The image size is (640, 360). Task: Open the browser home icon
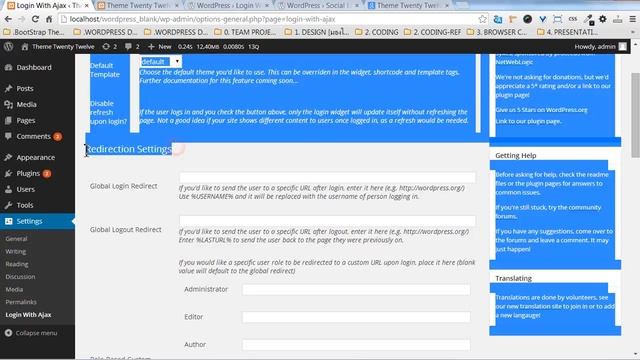pos(49,19)
